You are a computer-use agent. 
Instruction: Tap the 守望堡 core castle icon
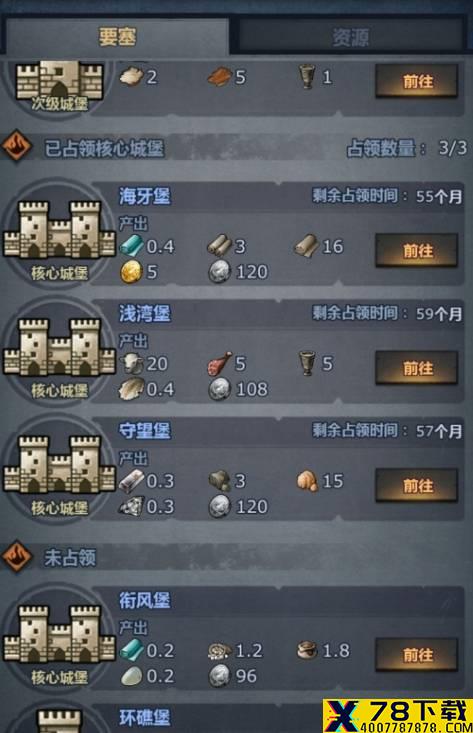click(59, 466)
